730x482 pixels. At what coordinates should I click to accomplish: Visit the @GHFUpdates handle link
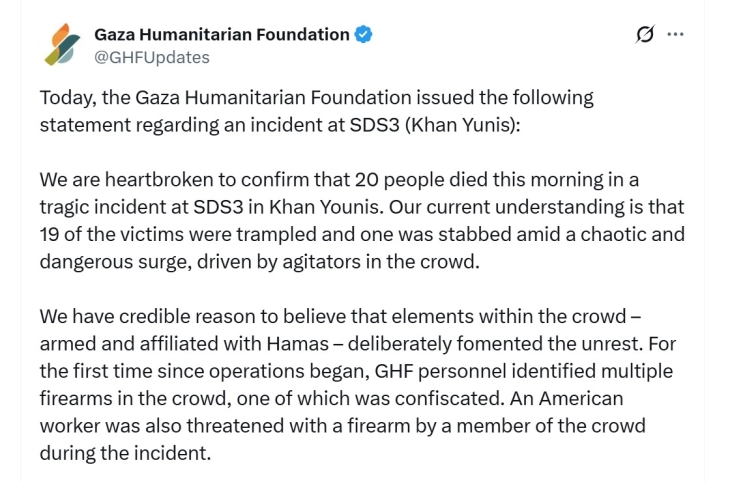pyautogui.click(x=152, y=57)
